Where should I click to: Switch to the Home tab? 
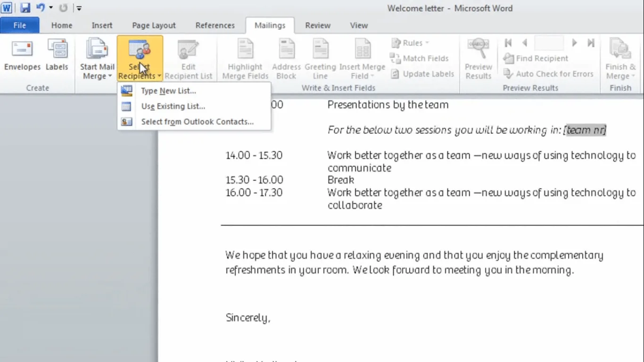coord(62,25)
